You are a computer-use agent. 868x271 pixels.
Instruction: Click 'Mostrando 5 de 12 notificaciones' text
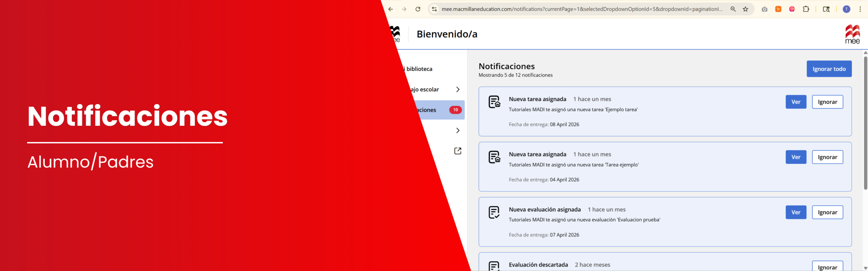pyautogui.click(x=515, y=75)
